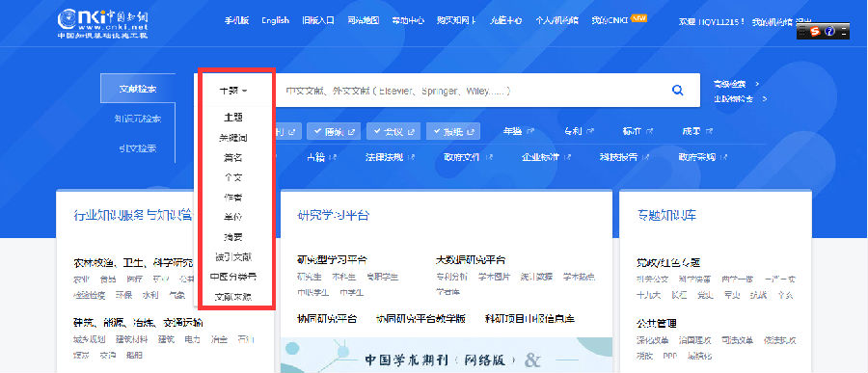Open 博硕 via its external-link icon
This screenshot has width=868, height=373.
pyautogui.click(x=350, y=132)
